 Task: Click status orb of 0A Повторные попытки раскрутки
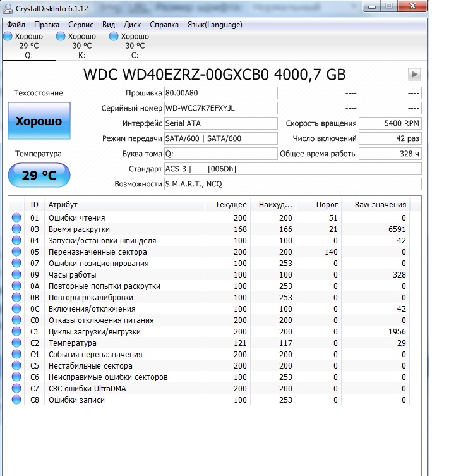tap(16, 286)
